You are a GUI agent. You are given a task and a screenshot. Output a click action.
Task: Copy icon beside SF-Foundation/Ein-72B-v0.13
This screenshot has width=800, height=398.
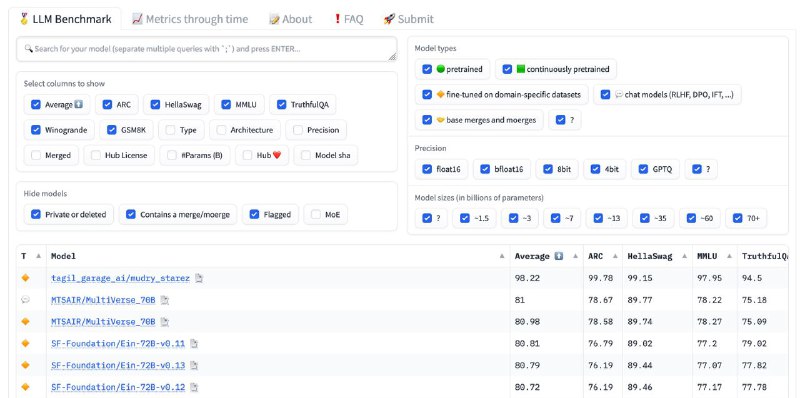click(194, 365)
